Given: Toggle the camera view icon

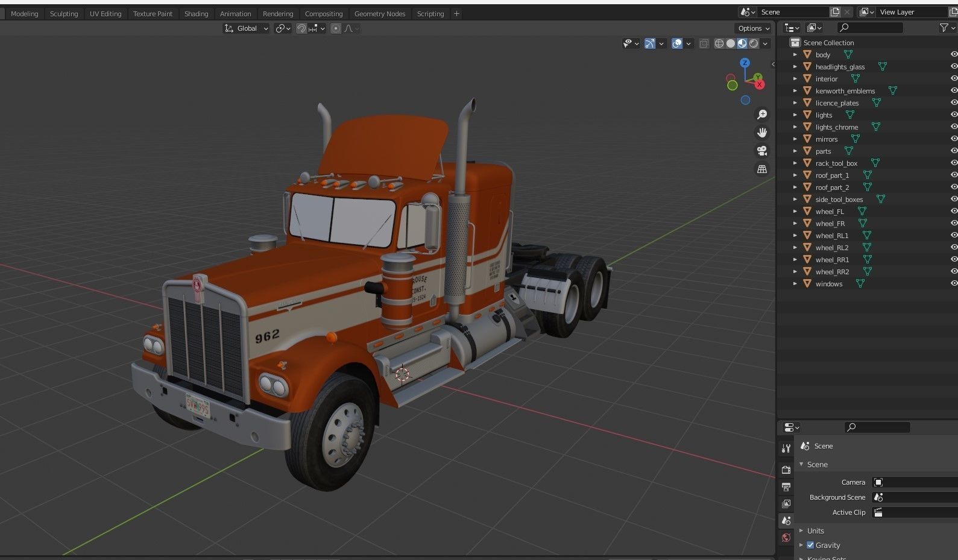Looking at the screenshot, I should [762, 151].
